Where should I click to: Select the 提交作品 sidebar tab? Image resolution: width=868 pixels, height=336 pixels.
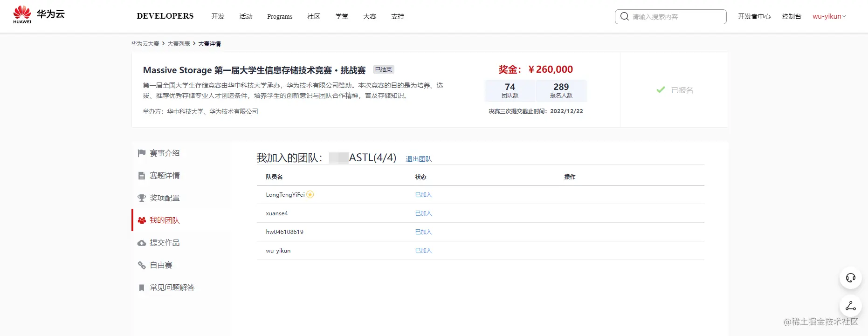[182, 243]
